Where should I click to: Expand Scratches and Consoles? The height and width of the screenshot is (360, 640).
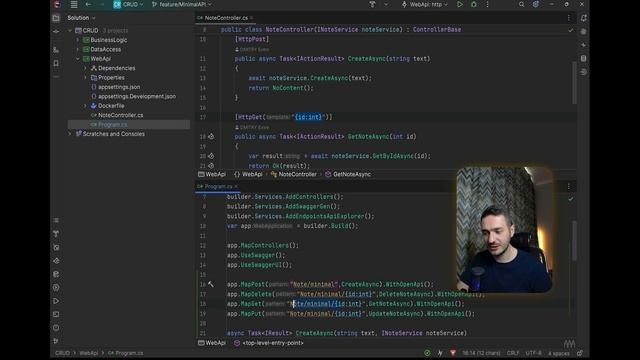70,134
